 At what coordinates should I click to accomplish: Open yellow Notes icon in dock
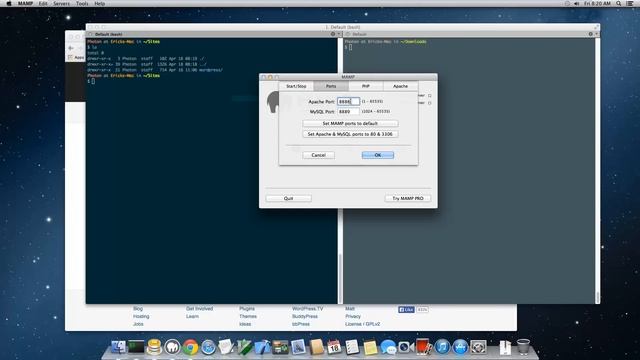[370, 347]
